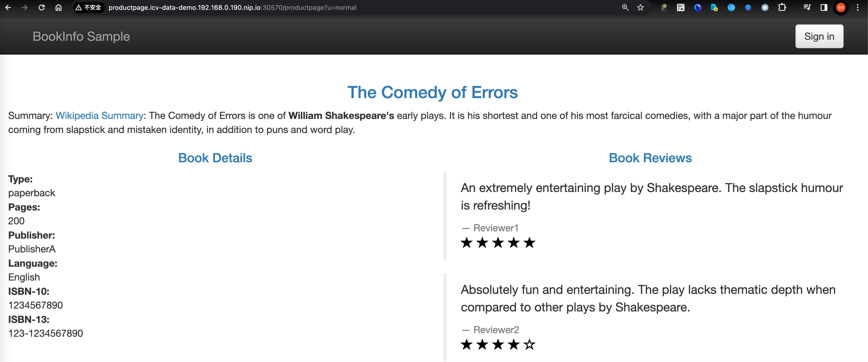Click William Shakespeare's bold name in summary
The width and height of the screenshot is (868, 362).
click(x=341, y=115)
